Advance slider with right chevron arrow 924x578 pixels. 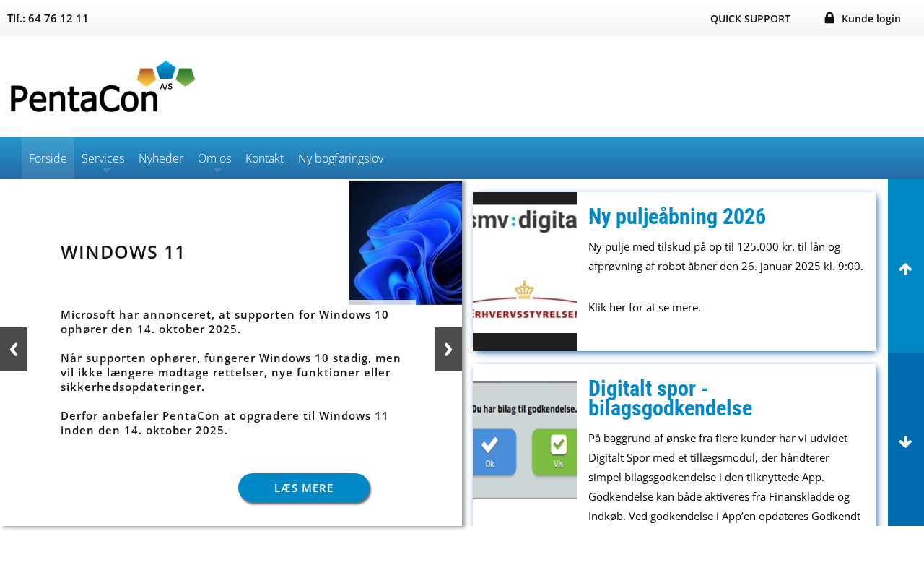coord(448,350)
